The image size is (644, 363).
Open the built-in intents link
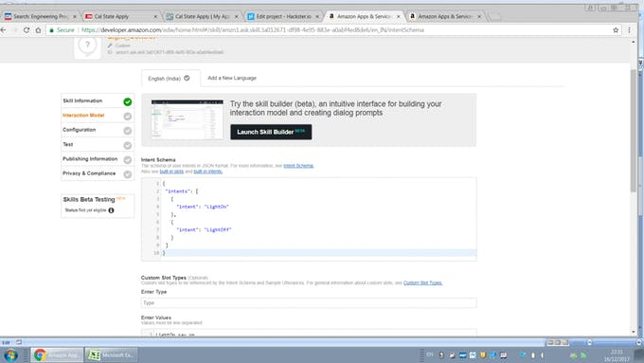click(x=207, y=172)
